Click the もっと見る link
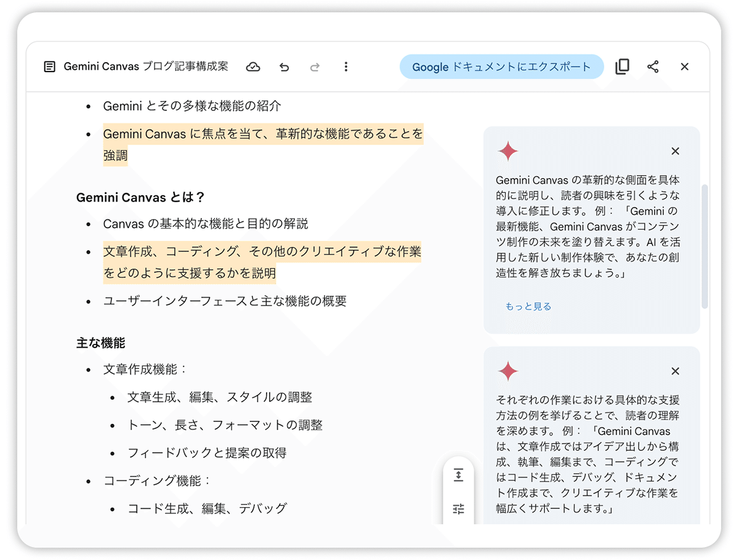 (x=528, y=306)
